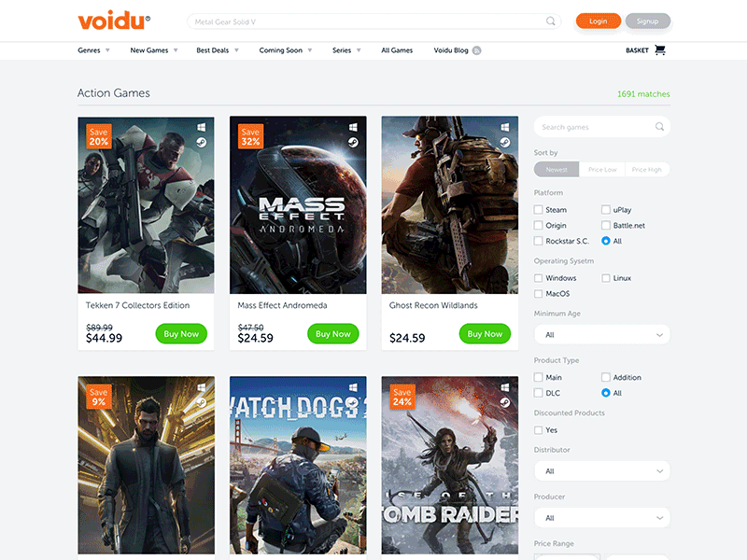Click Windows icon on Mass Effect card
This screenshot has height=560, width=747.
click(x=353, y=127)
